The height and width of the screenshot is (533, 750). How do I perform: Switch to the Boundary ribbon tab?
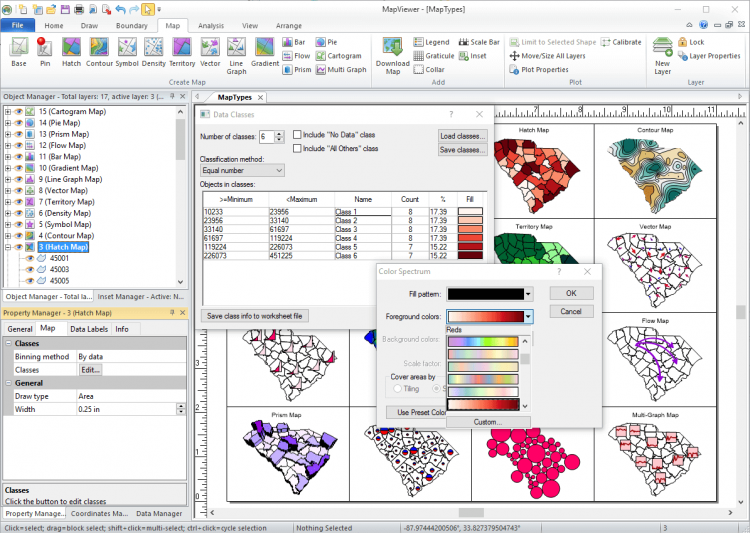tap(132, 26)
